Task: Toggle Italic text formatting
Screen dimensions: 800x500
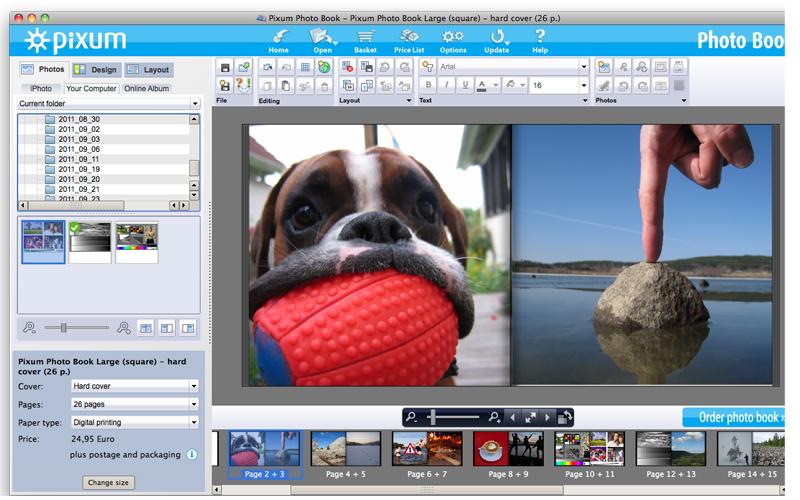Action: click(x=446, y=86)
